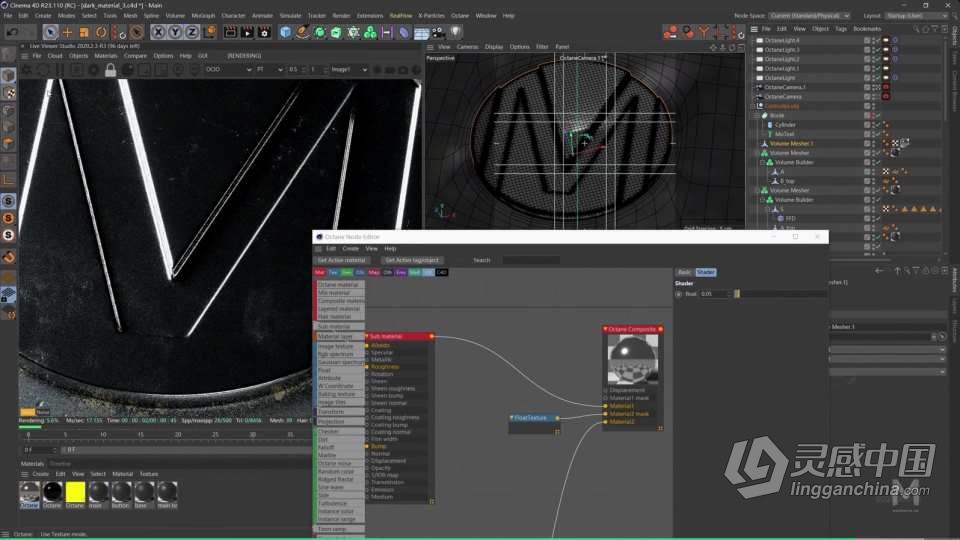Image resolution: width=960 pixels, height=540 pixels.
Task: Collapse the FloatTexture node triangle
Action: (x=512, y=418)
